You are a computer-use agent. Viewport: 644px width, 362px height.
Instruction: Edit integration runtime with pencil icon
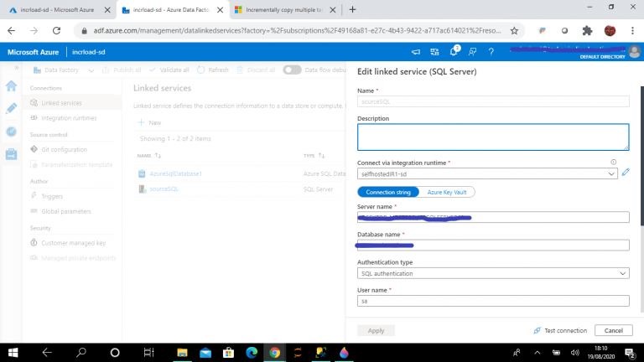[626, 173]
